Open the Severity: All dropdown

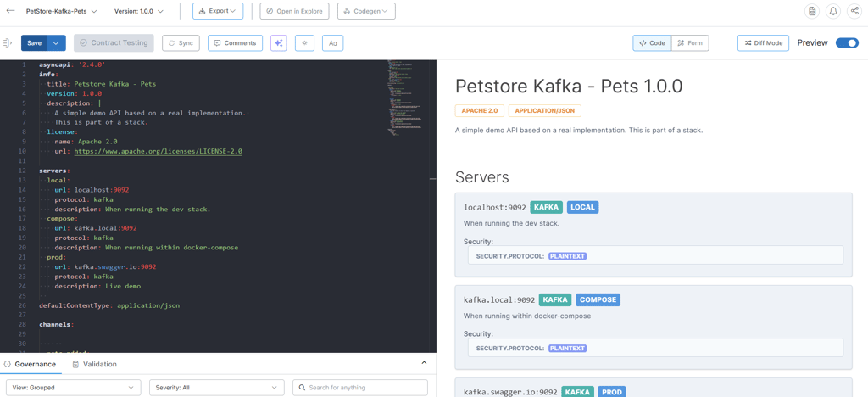coord(216,388)
